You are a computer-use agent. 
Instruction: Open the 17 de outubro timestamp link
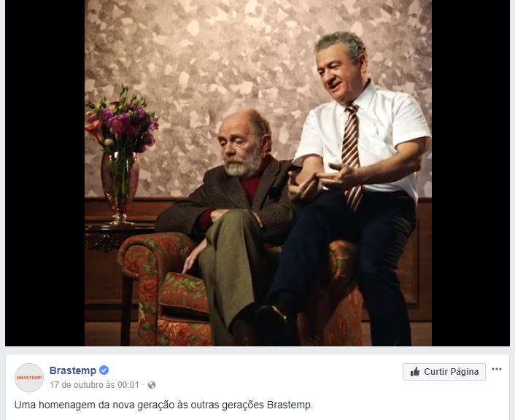tap(94, 385)
